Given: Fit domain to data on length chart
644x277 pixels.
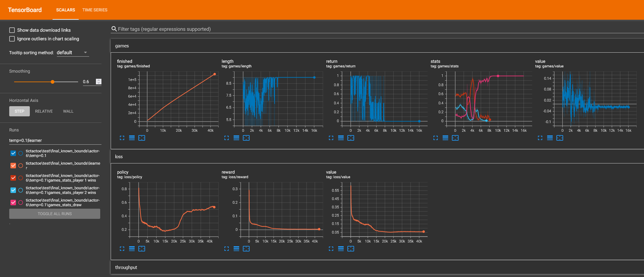Looking at the screenshot, I should click(246, 138).
